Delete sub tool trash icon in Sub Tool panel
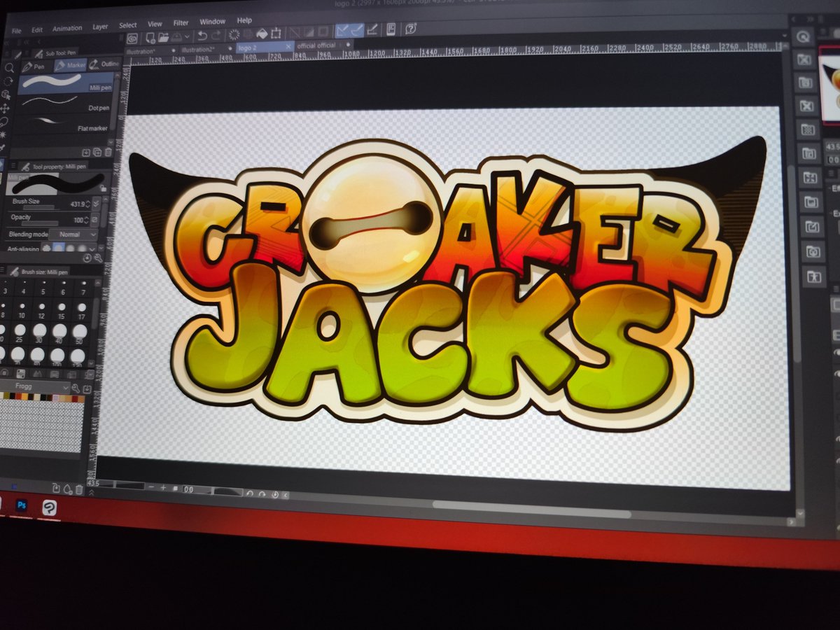The height and width of the screenshot is (630, 840). pyautogui.click(x=108, y=152)
